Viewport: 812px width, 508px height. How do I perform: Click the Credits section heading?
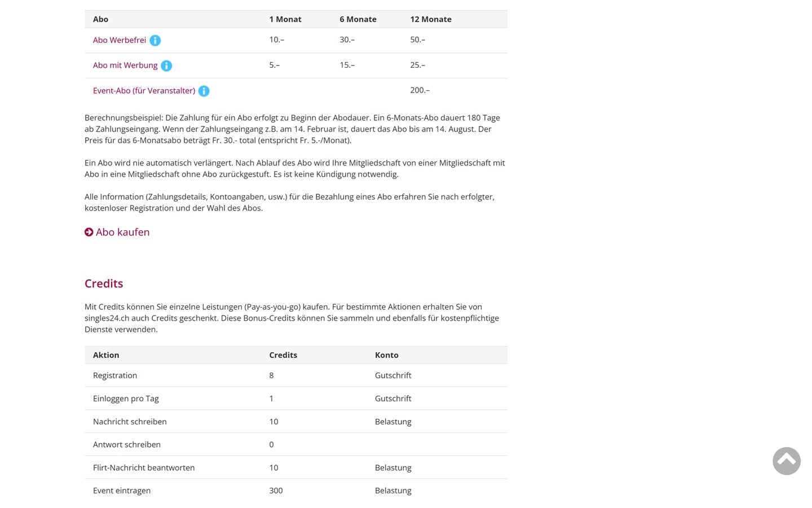click(x=104, y=283)
